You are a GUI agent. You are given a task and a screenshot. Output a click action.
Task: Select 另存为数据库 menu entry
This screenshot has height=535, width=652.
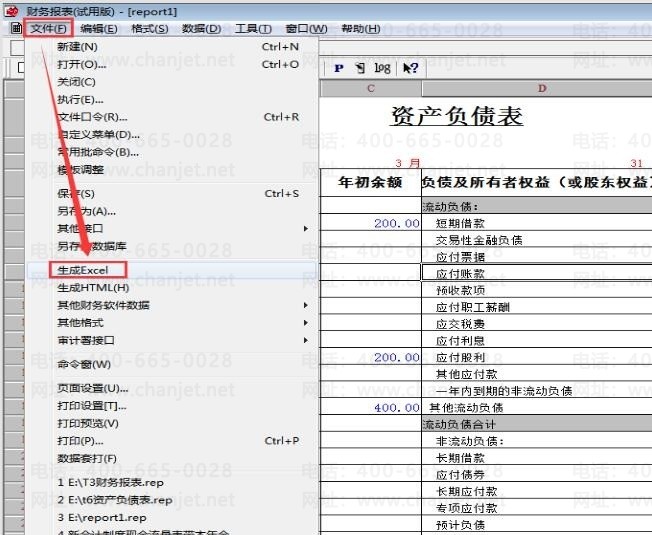172,246
